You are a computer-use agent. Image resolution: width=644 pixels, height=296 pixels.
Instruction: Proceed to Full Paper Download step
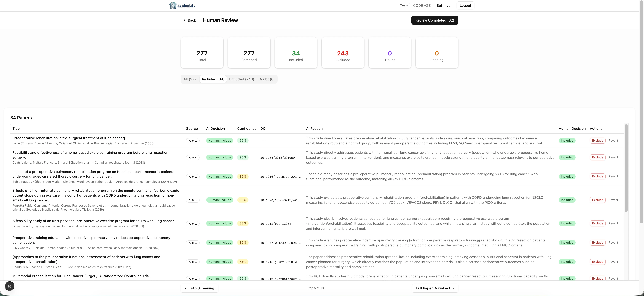[x=435, y=288]
